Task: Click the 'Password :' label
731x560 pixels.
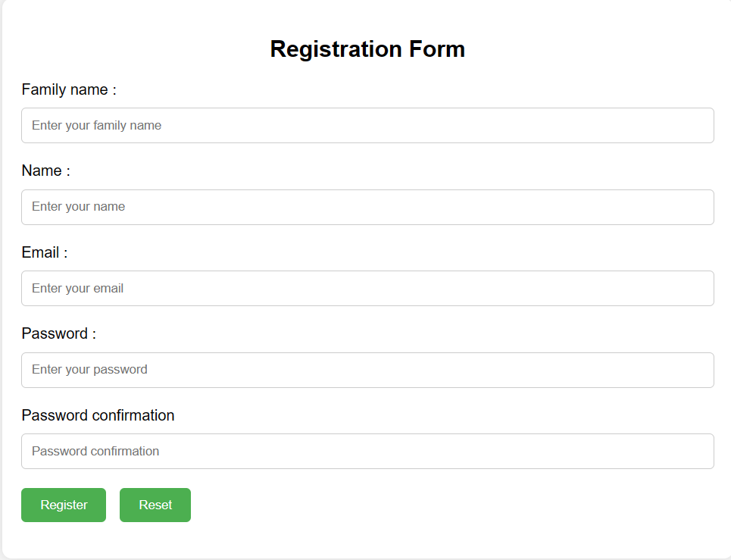Action: point(58,333)
